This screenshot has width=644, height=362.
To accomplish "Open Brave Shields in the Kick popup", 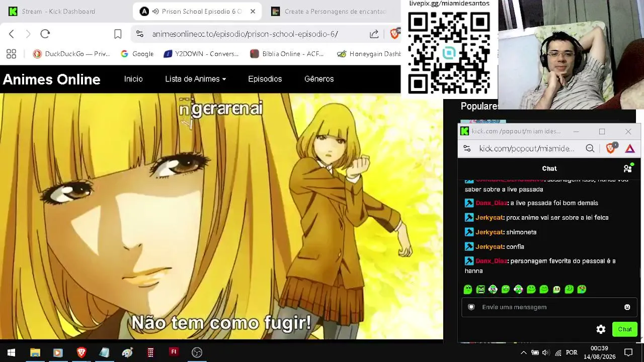I will pos(611,148).
